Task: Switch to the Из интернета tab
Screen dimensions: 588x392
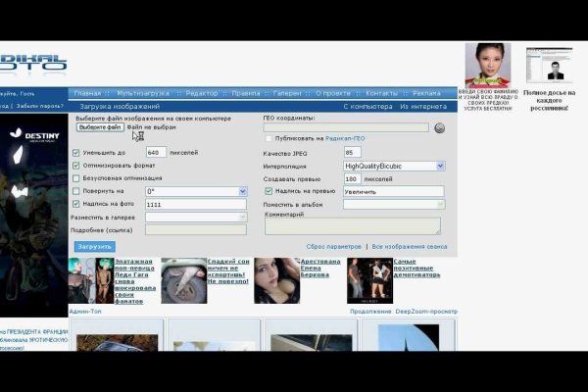Action: pyautogui.click(x=423, y=106)
